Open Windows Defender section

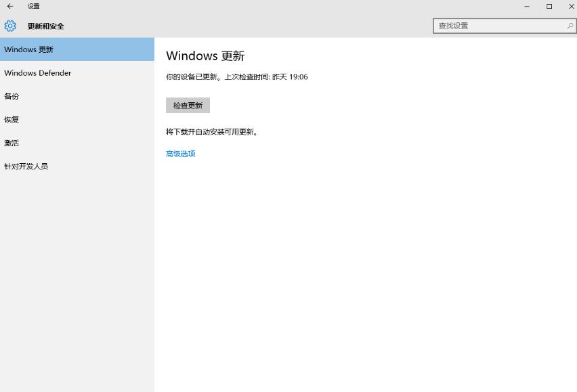click(77, 73)
